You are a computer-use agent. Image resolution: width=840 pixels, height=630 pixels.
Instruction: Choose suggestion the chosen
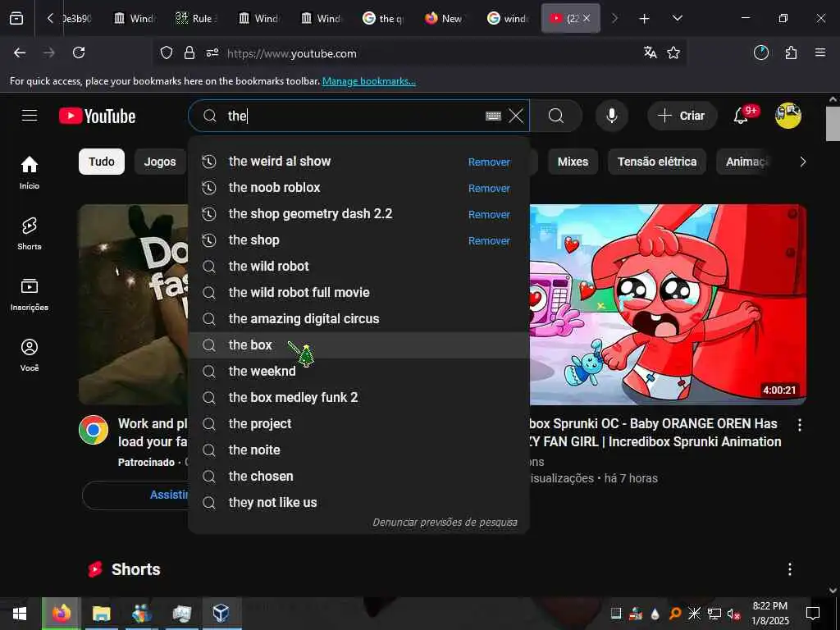pyautogui.click(x=358, y=477)
